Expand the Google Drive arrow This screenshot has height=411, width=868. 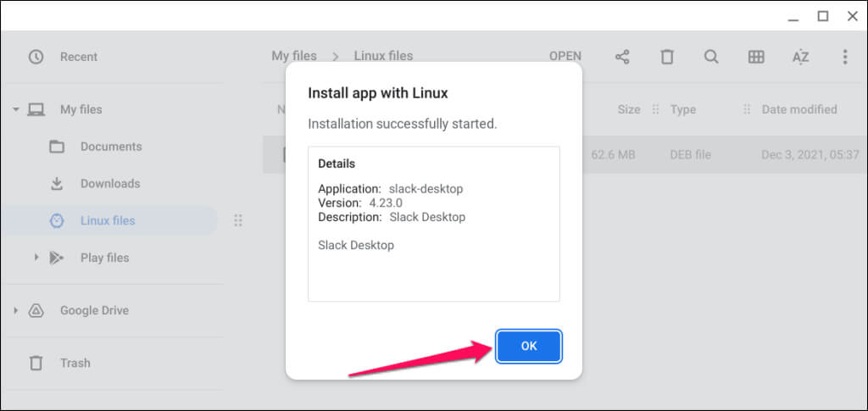tap(16, 310)
